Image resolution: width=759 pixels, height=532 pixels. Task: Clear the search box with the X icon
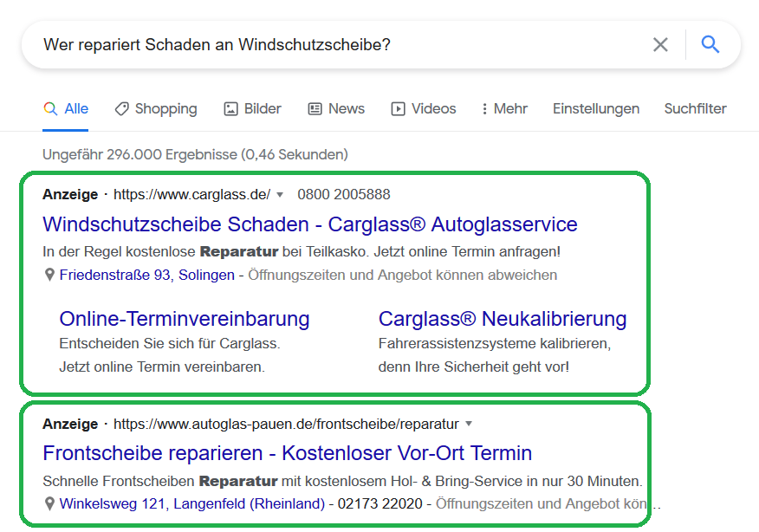[660, 44]
